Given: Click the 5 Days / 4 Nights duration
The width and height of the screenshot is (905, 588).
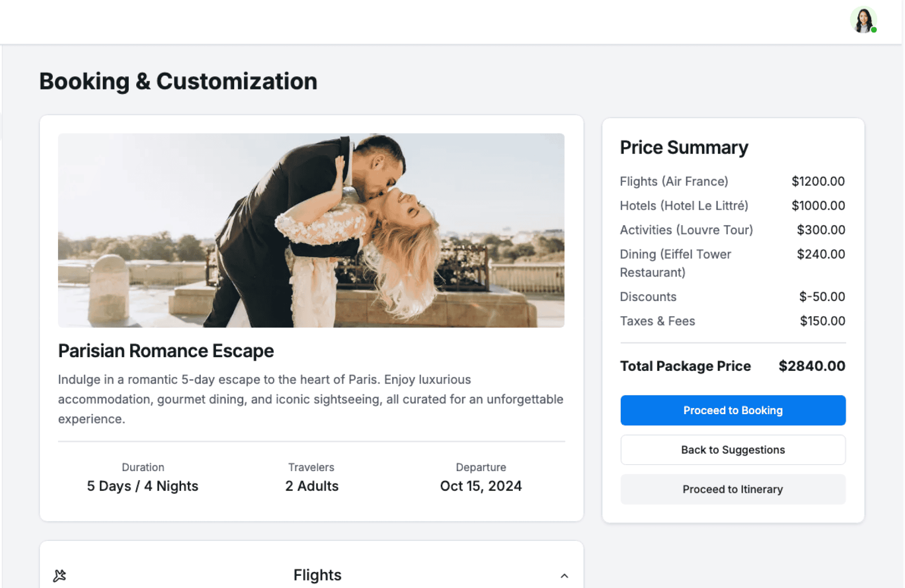Looking at the screenshot, I should point(142,486).
